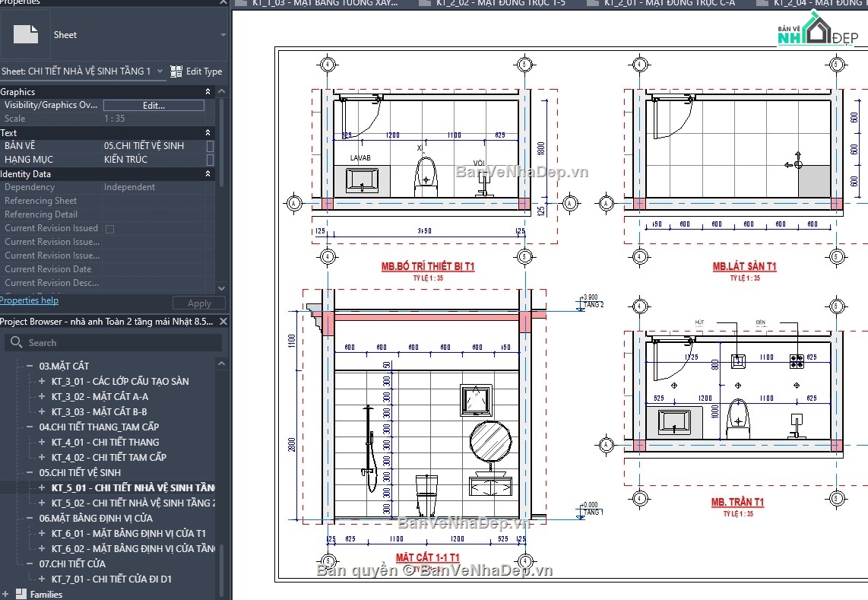This screenshot has height=600, width=868.
Task: Open the Sheet type selector dropdown
Action: [x=160, y=71]
